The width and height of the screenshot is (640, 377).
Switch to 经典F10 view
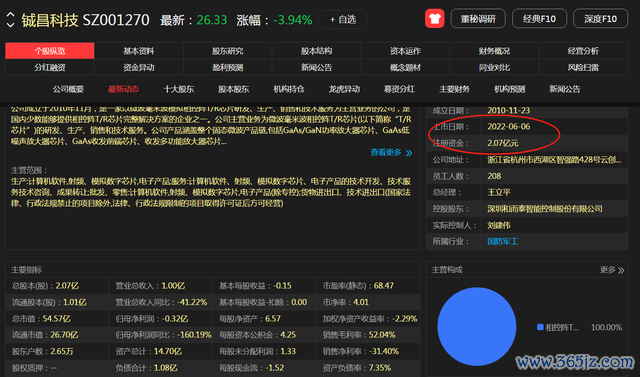pos(539,19)
